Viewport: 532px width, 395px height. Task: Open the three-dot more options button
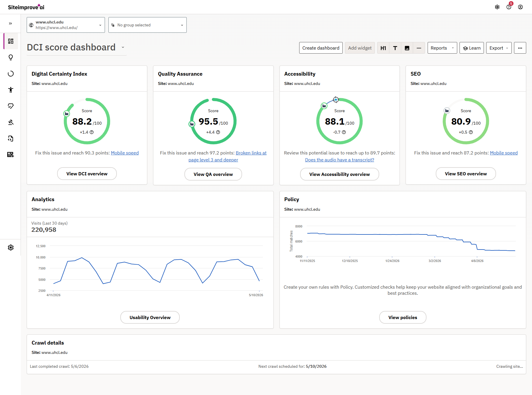coord(520,48)
